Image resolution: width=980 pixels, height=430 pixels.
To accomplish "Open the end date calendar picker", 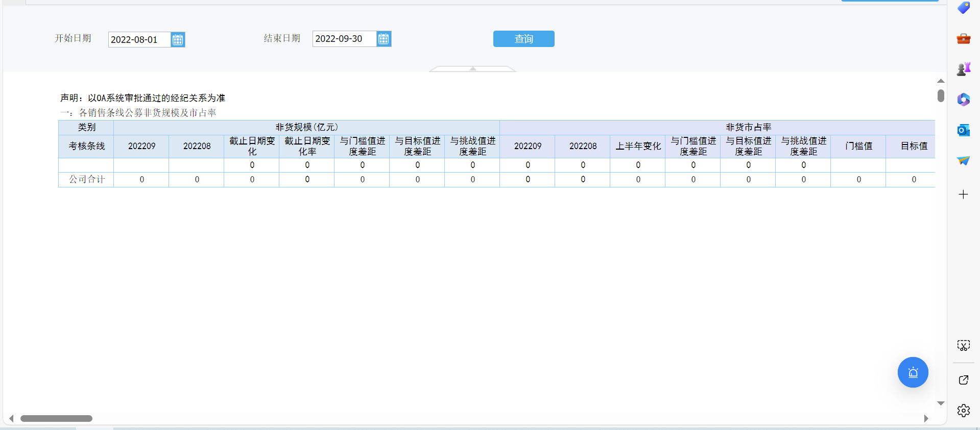I will point(384,39).
